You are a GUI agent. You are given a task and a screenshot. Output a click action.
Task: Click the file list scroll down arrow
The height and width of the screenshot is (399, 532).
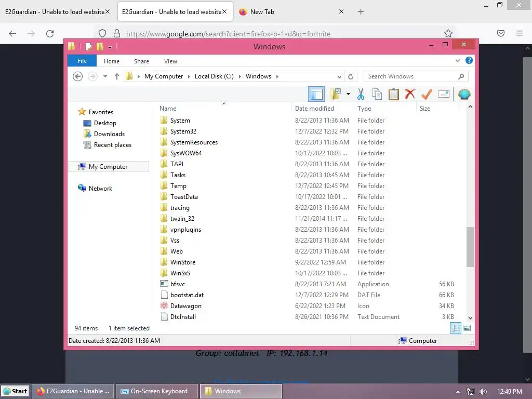coord(470,318)
